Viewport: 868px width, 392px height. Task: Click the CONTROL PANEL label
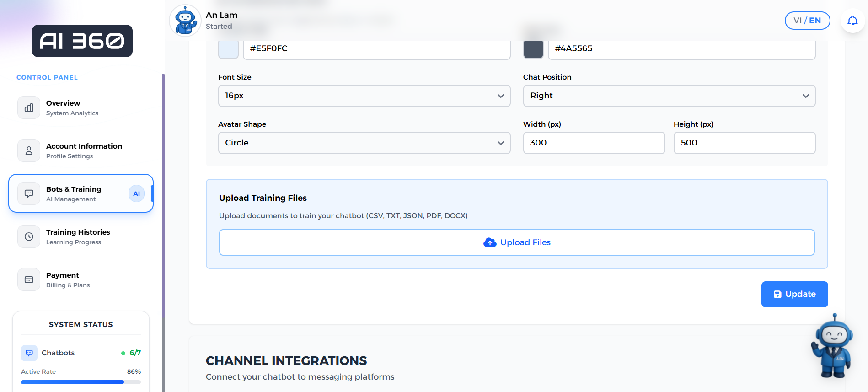click(47, 77)
